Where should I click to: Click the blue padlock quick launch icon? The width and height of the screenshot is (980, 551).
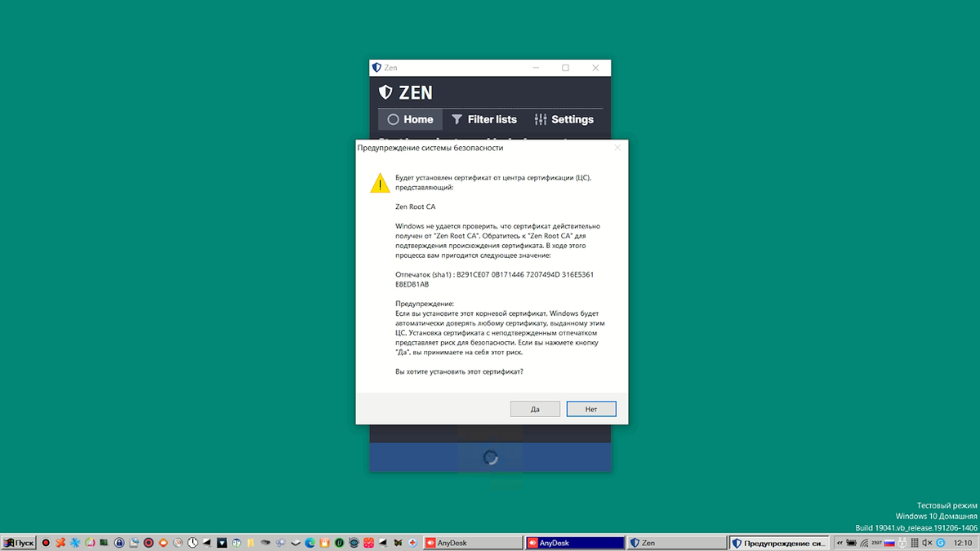(x=119, y=542)
